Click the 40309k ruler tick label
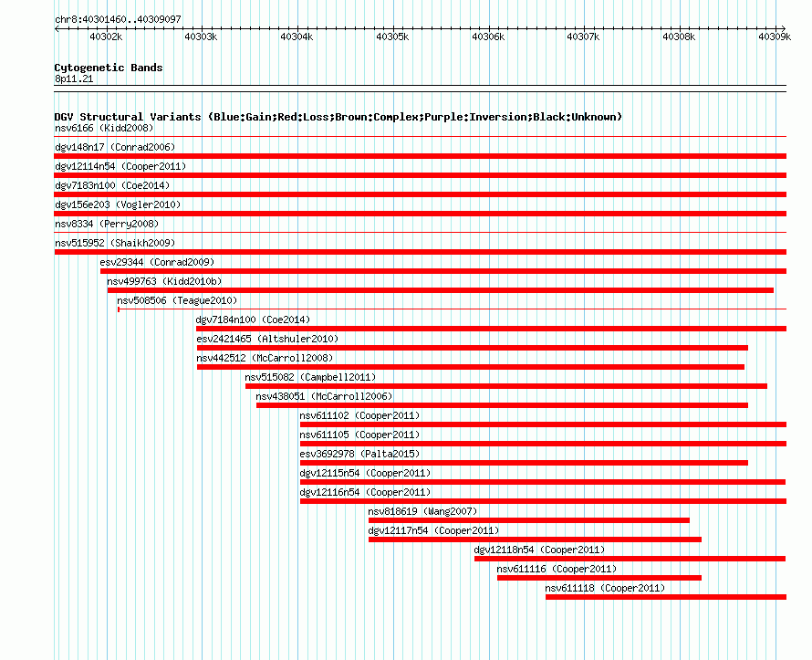The height and width of the screenshot is (660, 812). (x=775, y=37)
